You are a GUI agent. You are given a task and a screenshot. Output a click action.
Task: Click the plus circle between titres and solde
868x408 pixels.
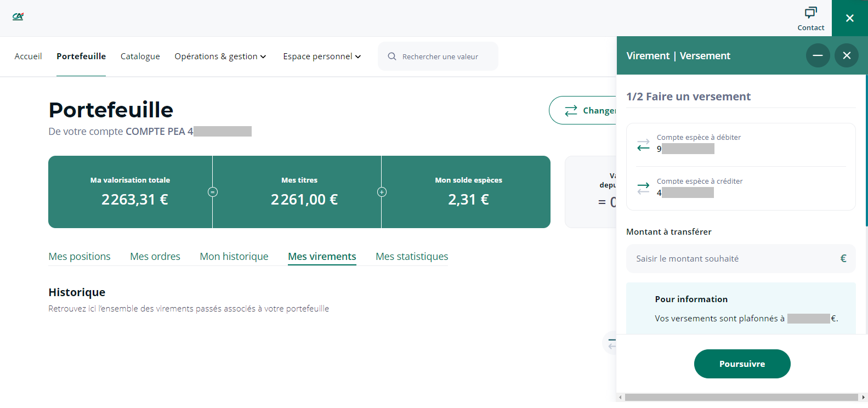coord(382,192)
